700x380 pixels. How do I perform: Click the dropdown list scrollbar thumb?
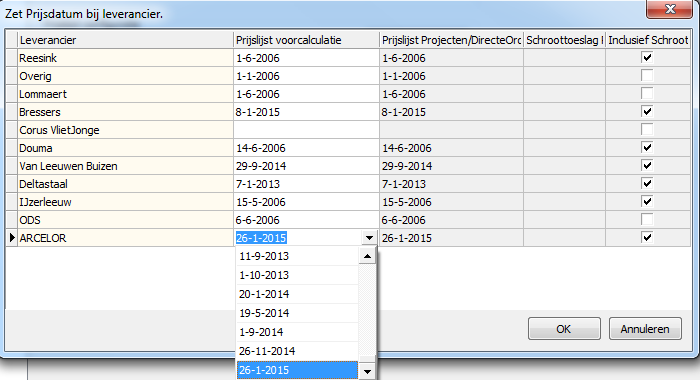pos(367,359)
